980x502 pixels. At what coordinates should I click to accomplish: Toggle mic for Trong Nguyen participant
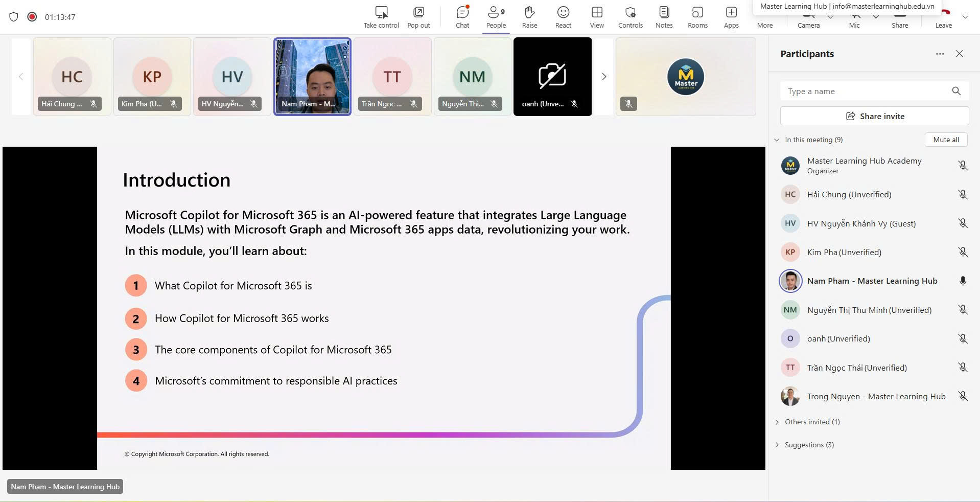[963, 396]
